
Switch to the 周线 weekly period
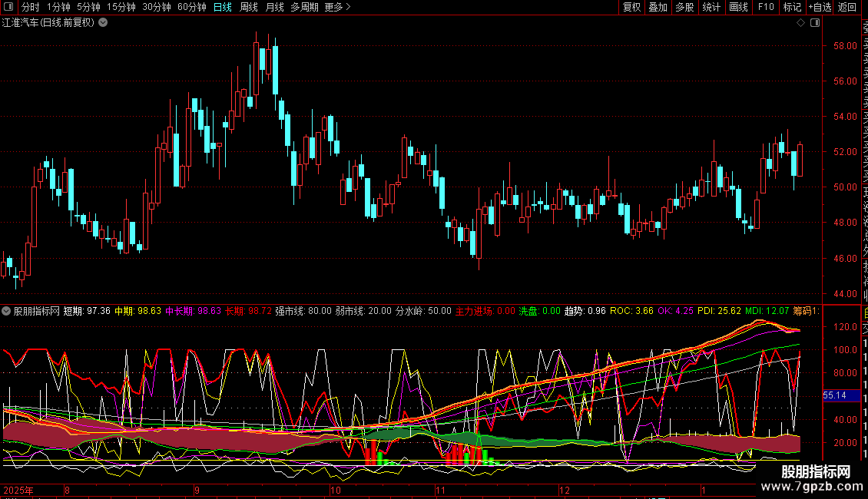click(249, 8)
